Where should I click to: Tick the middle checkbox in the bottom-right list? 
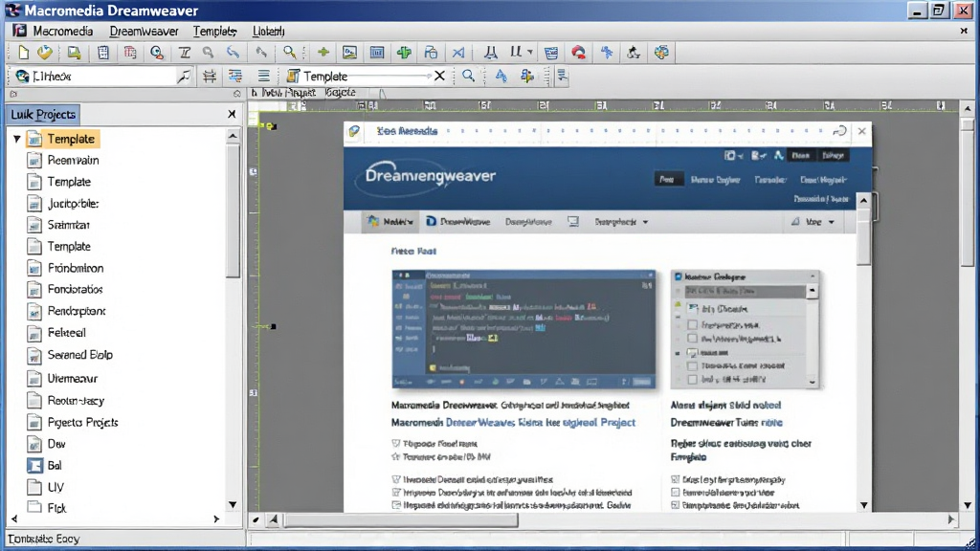(x=675, y=493)
